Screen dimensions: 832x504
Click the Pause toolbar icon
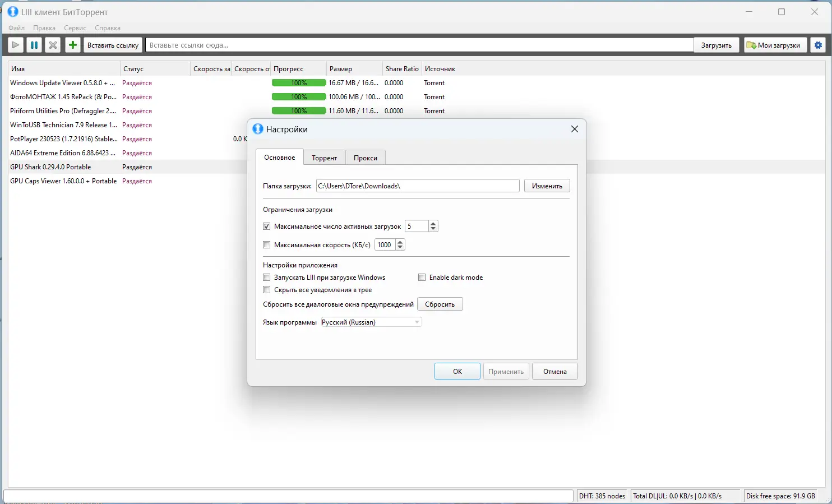click(34, 45)
